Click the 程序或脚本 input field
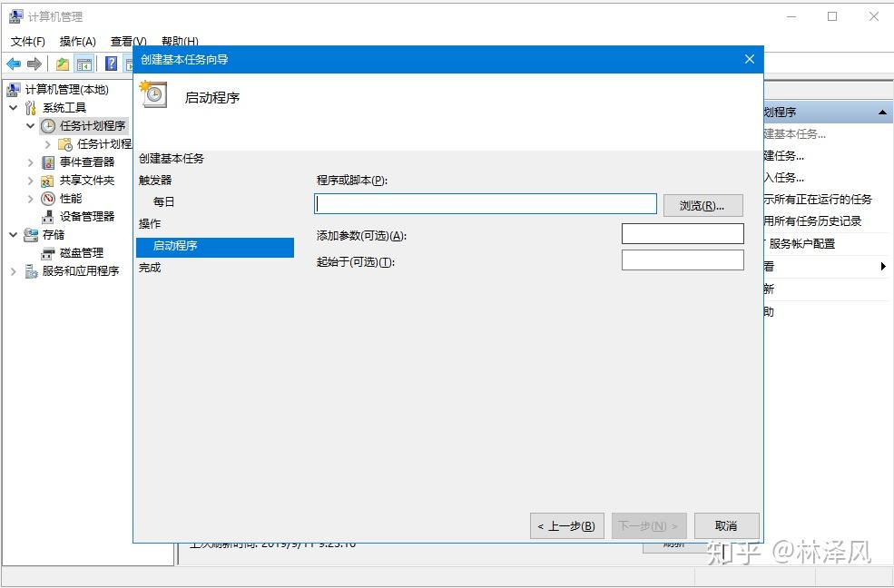This screenshot has width=894, height=588. [x=486, y=204]
